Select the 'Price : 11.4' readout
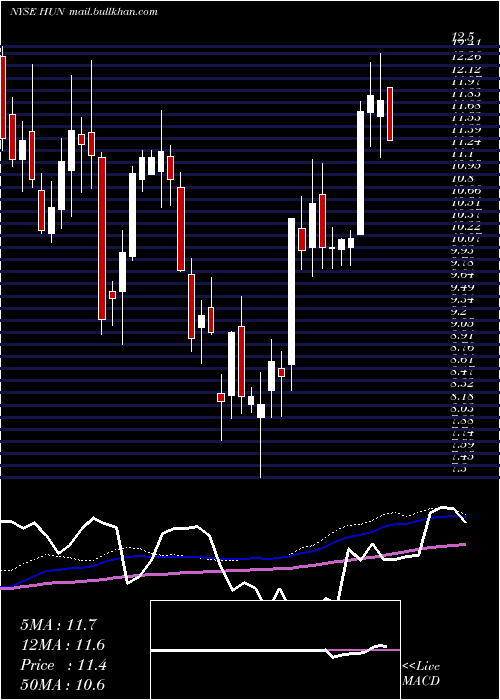500x700 pixels. pos(63,665)
